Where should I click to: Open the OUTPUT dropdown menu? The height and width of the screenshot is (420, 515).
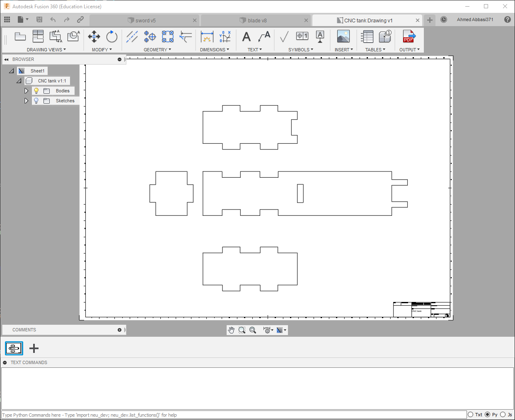click(x=409, y=50)
